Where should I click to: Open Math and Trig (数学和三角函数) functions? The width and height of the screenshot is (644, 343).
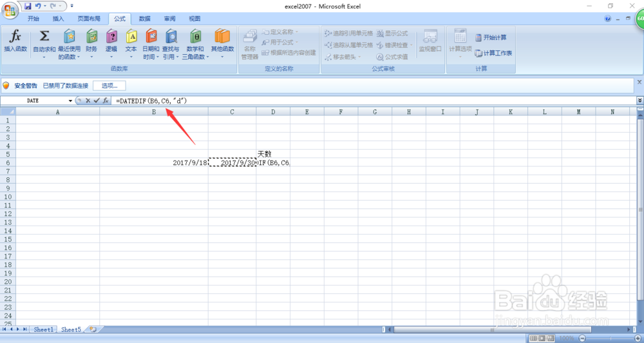coord(196,44)
